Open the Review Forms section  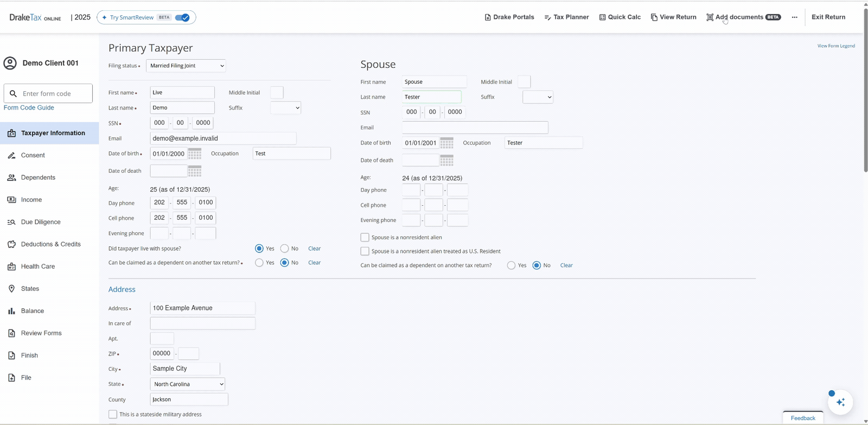click(49, 333)
